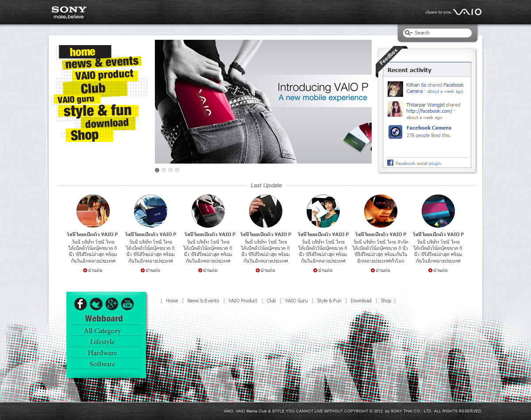Click the Google Plus icon
Screen dimensions: 531x420
(112, 304)
